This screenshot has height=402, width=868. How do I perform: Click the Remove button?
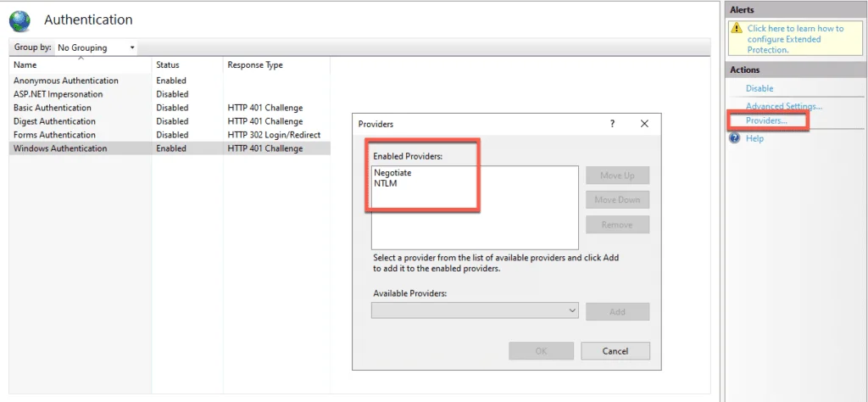tap(617, 225)
